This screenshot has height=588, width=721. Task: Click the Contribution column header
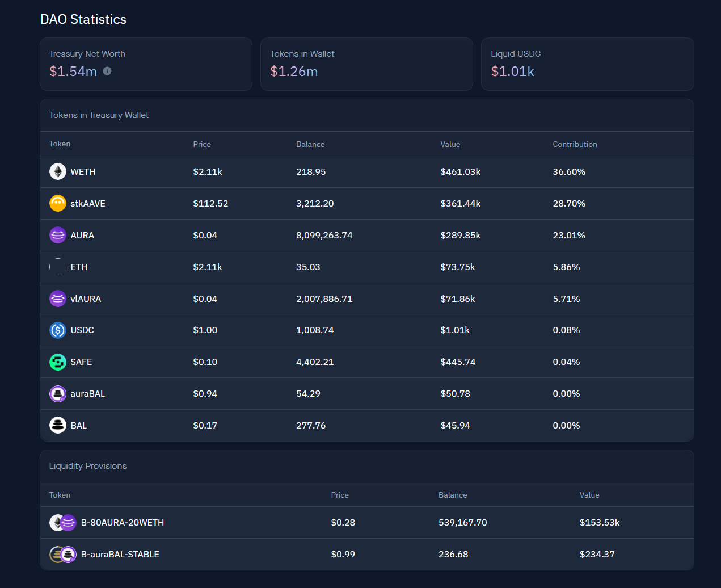pyautogui.click(x=575, y=144)
